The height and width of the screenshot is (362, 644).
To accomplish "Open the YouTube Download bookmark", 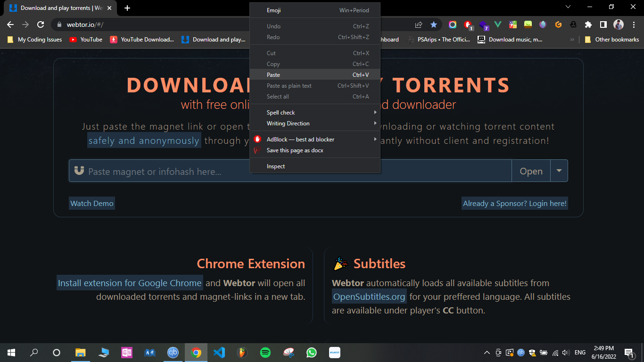I will click(142, 40).
